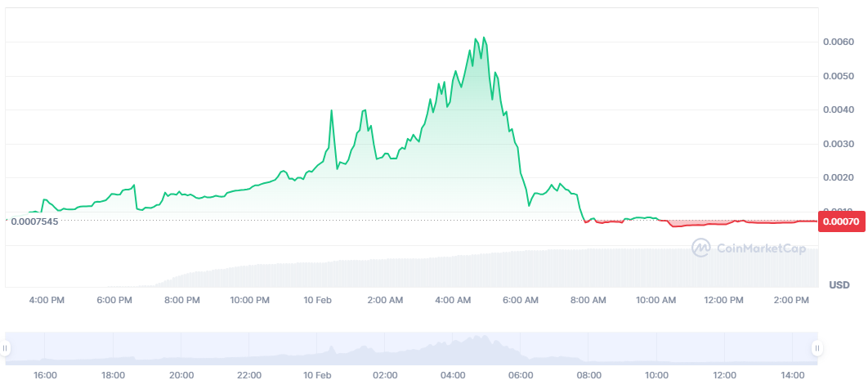Click the 2:00 AM time axis label
This screenshot has height=389, width=868.
(x=384, y=301)
